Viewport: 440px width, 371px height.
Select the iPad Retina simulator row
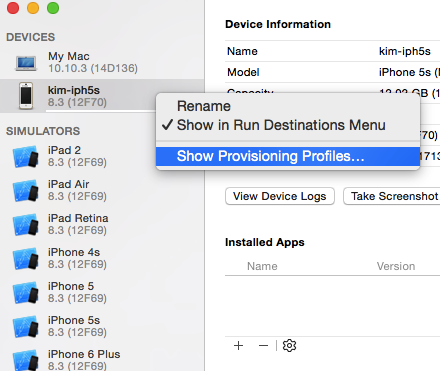click(102, 224)
